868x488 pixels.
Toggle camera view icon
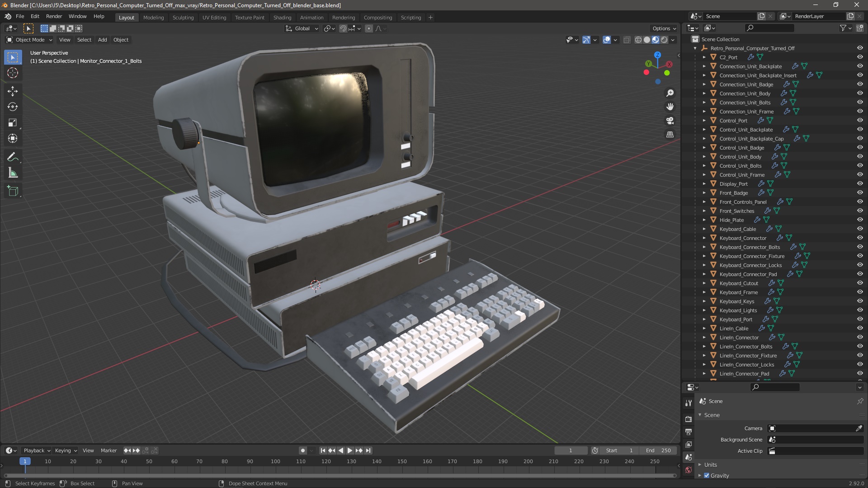tap(670, 121)
